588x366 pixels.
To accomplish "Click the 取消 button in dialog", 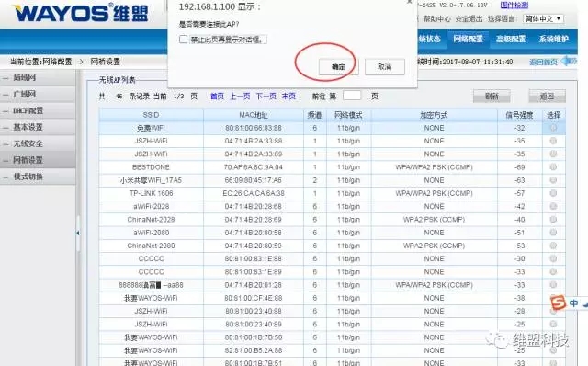I will 385,67.
